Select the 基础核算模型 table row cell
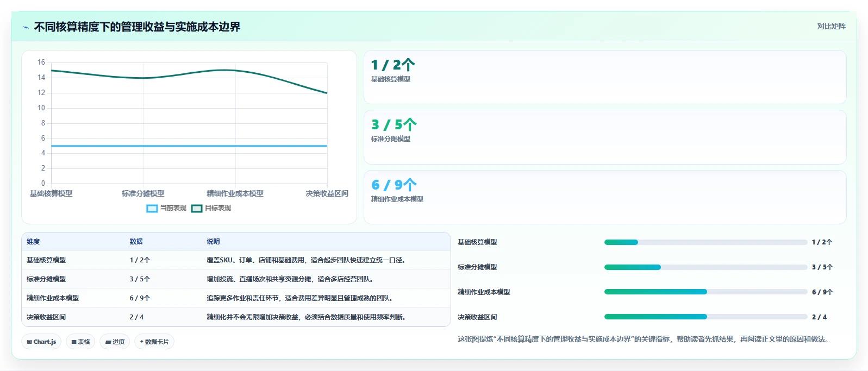Image resolution: width=868 pixels, height=371 pixels. point(46,260)
